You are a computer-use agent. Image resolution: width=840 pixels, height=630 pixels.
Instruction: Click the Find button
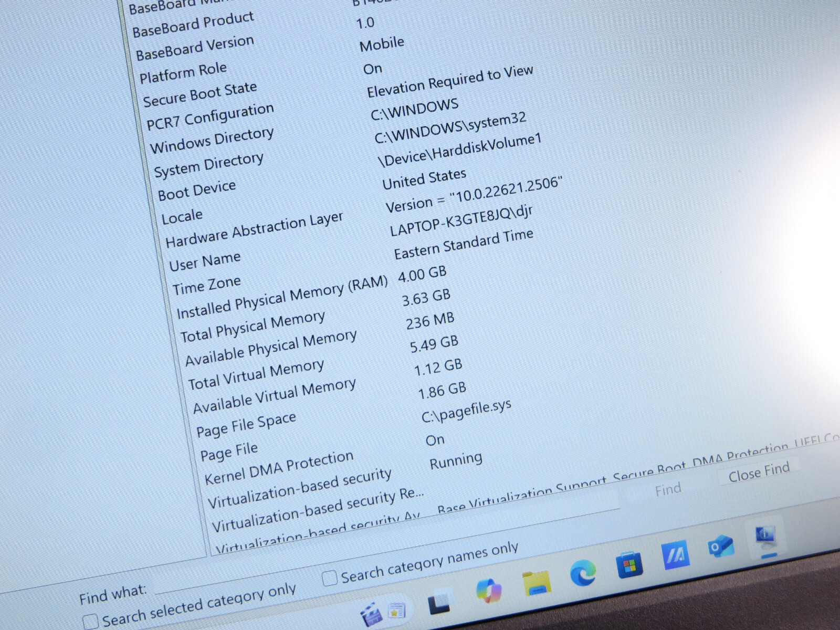click(x=668, y=490)
